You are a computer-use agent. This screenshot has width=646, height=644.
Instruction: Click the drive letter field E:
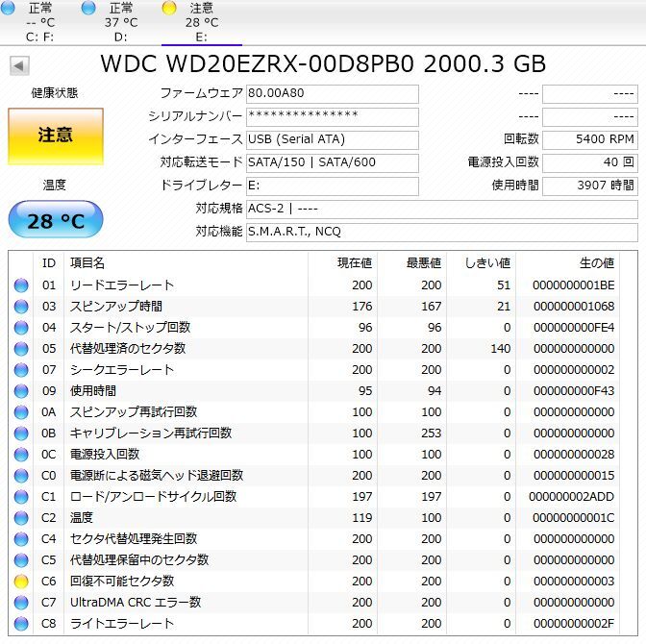pos(333,186)
